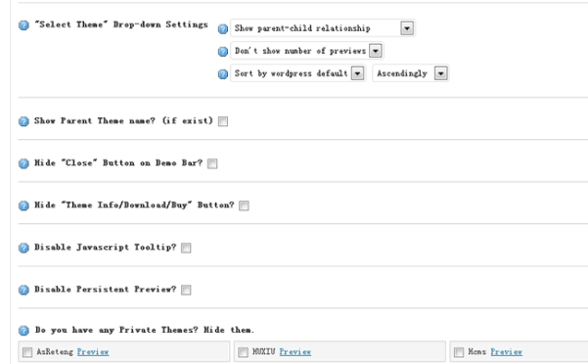The image size is (588, 364).
Task: Click help icon beside number of previews dropdown
Action: (x=223, y=51)
